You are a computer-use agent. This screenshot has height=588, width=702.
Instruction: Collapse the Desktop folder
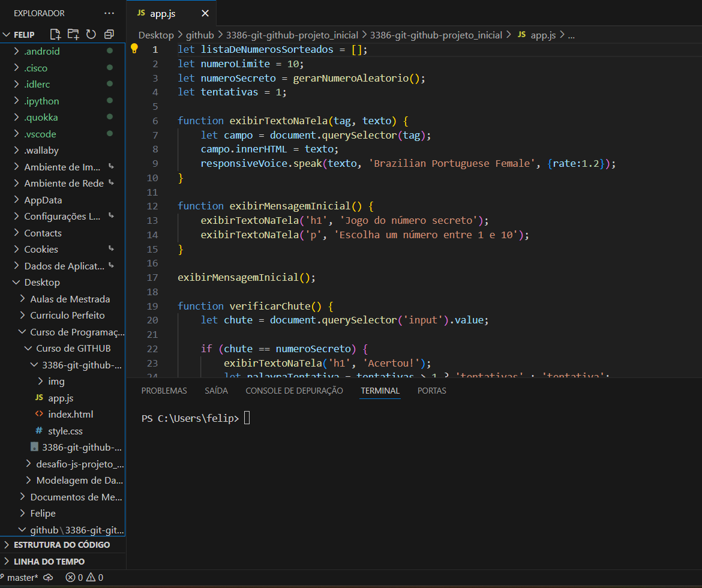click(x=17, y=282)
